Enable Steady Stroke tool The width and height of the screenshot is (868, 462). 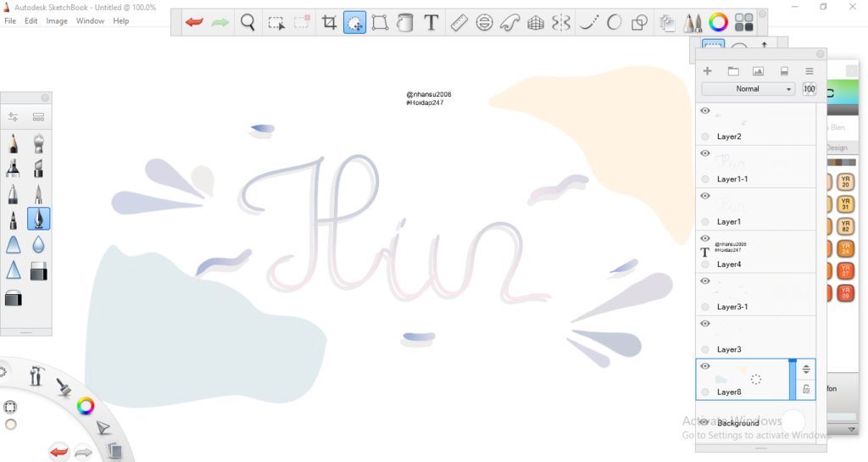(x=588, y=22)
